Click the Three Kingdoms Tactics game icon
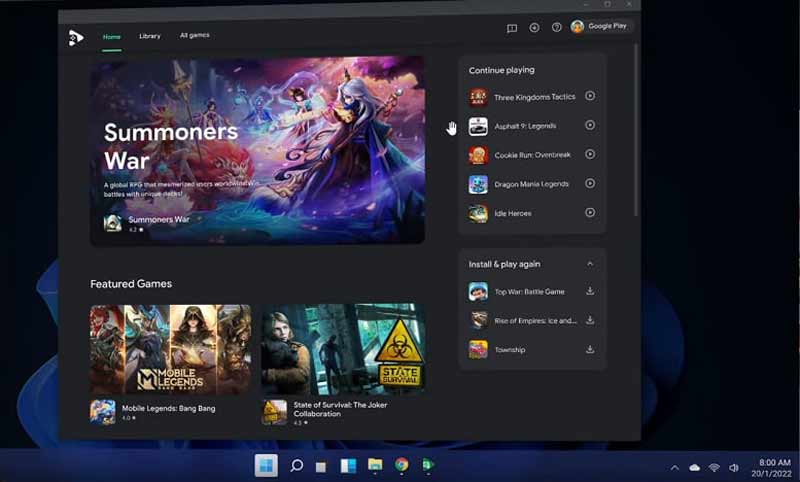800x482 pixels. tap(478, 97)
